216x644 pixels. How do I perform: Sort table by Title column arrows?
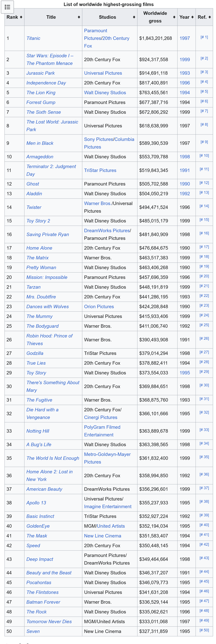[x=79, y=17]
